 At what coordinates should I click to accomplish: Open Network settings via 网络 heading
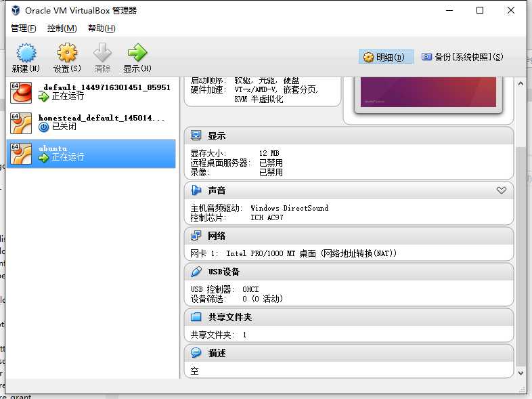click(x=217, y=236)
